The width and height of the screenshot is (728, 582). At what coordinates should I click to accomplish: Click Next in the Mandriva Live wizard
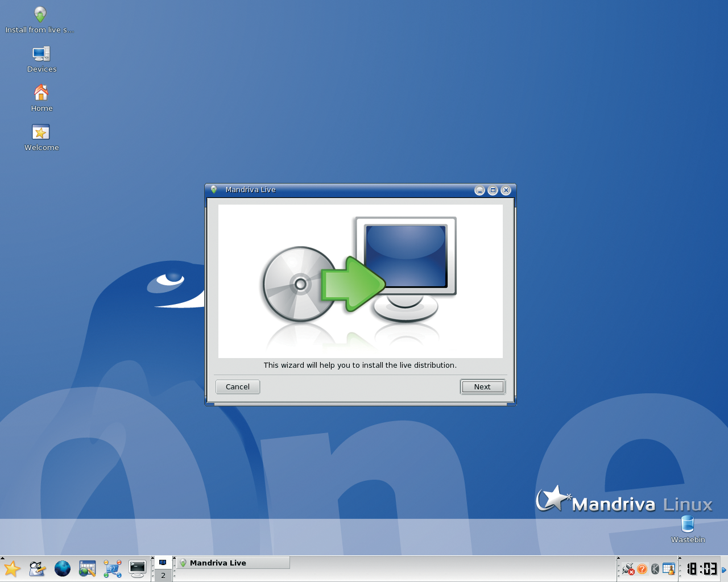(x=482, y=386)
